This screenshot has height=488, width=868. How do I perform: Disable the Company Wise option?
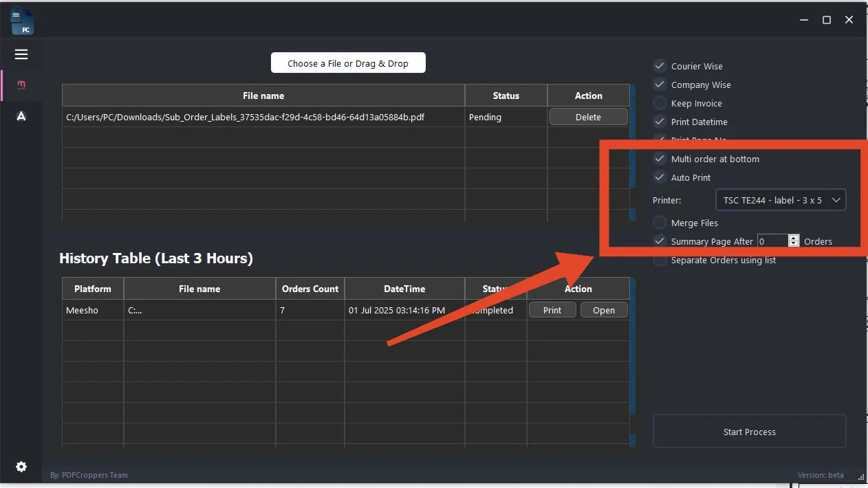pyautogui.click(x=660, y=85)
